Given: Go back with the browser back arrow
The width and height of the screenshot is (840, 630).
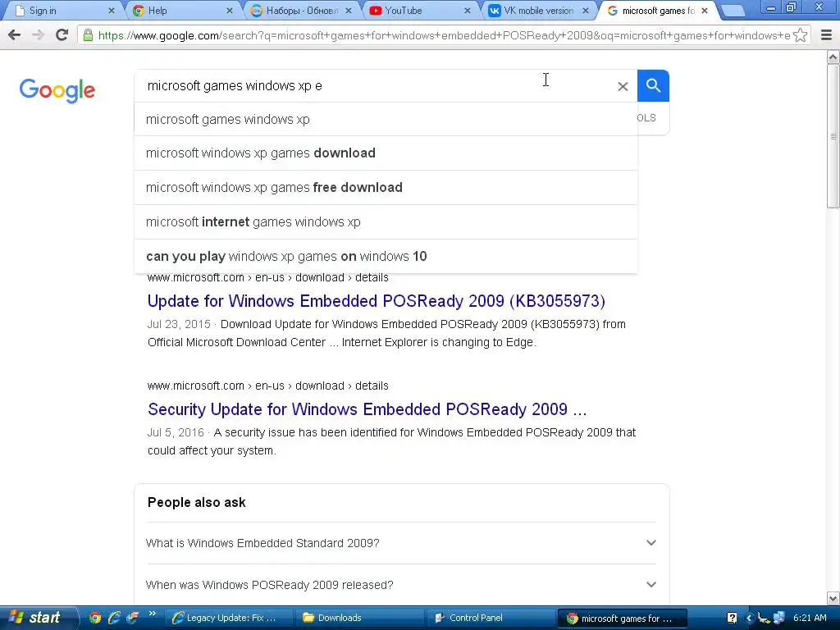Looking at the screenshot, I should [15, 35].
